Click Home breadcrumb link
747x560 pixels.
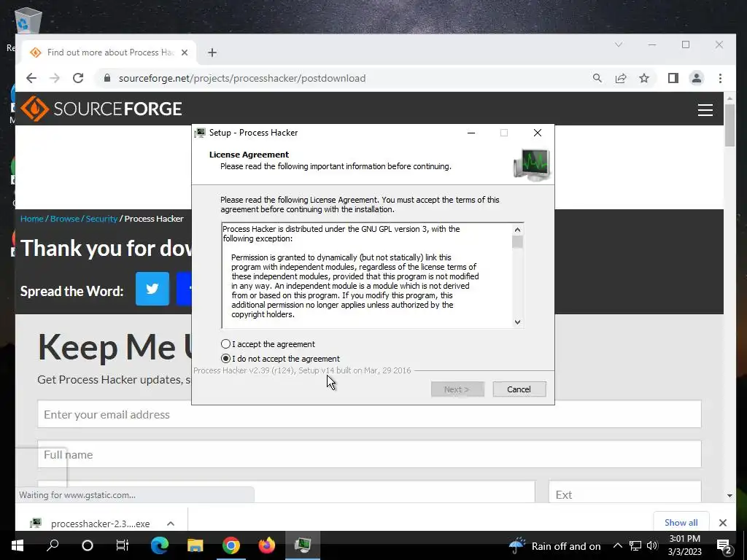(x=32, y=219)
